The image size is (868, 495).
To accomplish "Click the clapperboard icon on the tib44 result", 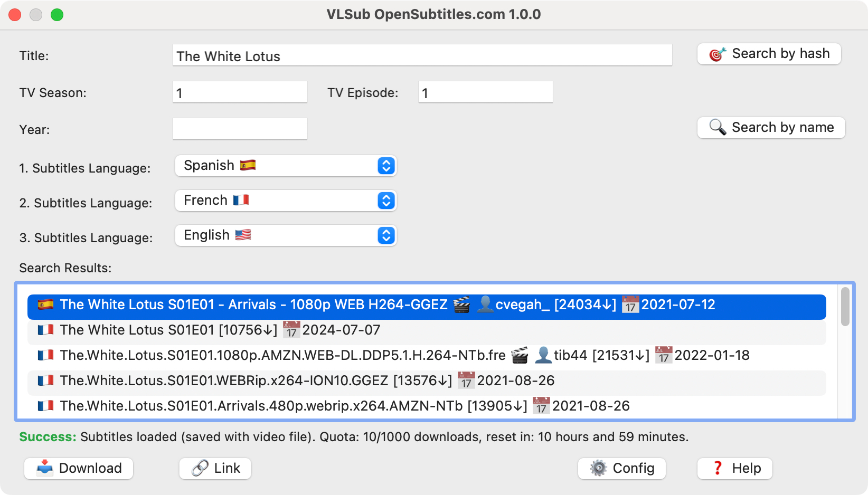I will click(520, 355).
